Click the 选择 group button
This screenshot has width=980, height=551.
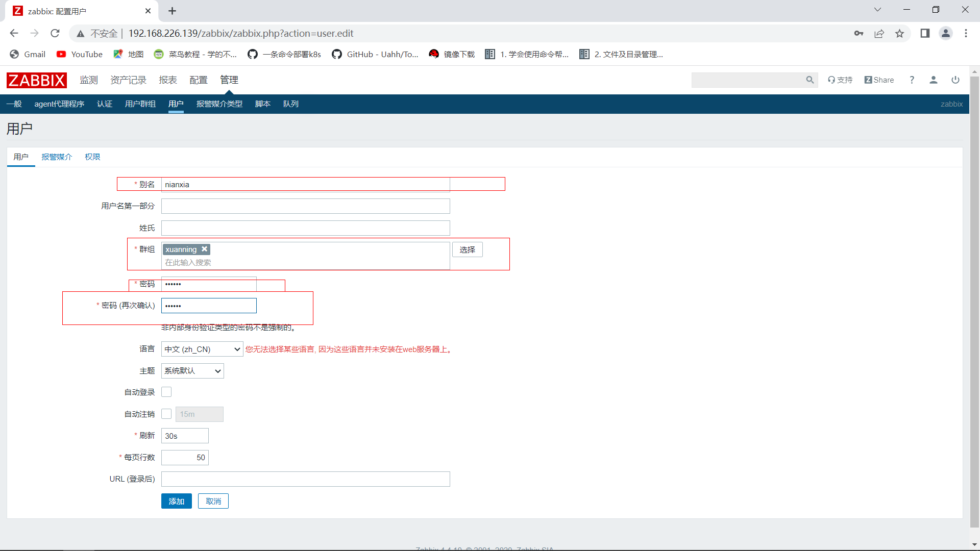point(467,249)
